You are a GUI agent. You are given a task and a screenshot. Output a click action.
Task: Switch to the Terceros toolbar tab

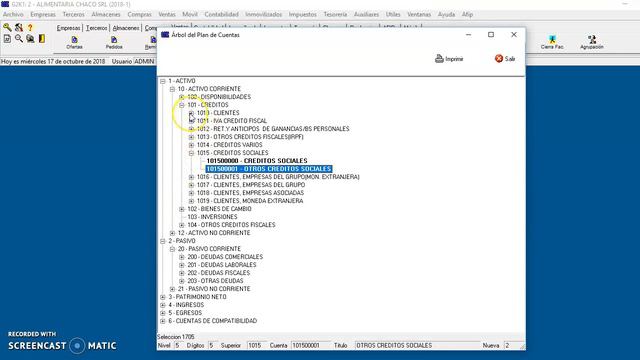[x=96, y=28]
